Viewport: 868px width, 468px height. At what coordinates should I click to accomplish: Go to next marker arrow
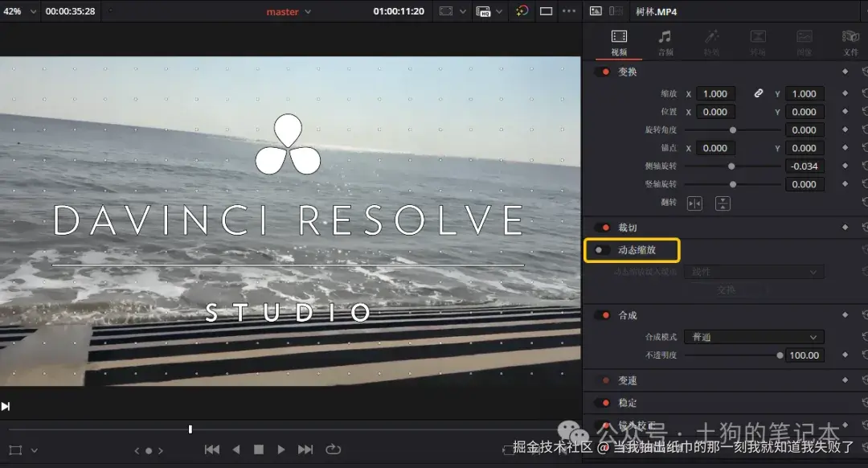161,451
